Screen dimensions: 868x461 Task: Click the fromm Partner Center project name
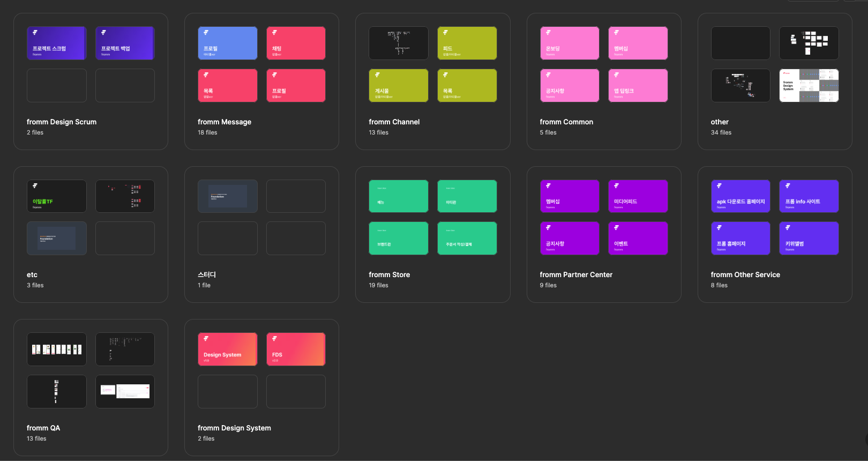[576, 275]
